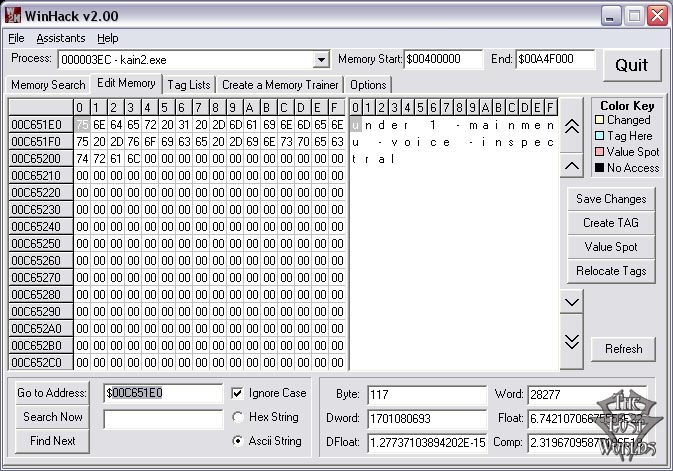Move down one row with single-down arrow

click(572, 302)
